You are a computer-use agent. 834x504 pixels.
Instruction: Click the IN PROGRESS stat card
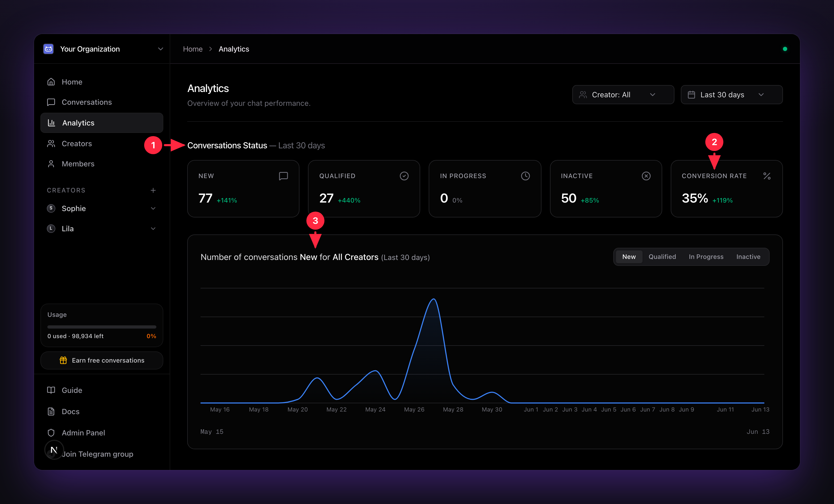(x=485, y=189)
